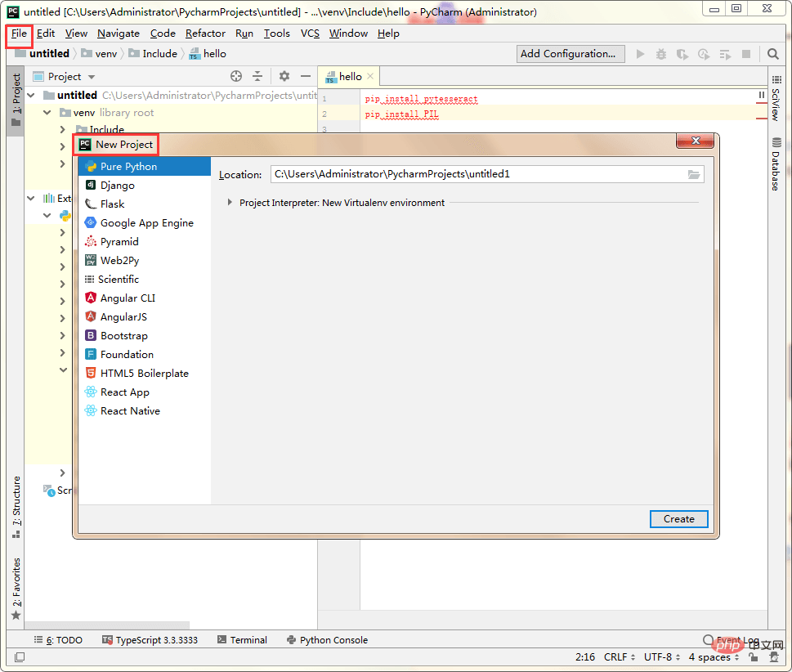
Task: Select AngularJS project type
Action: tap(145, 317)
